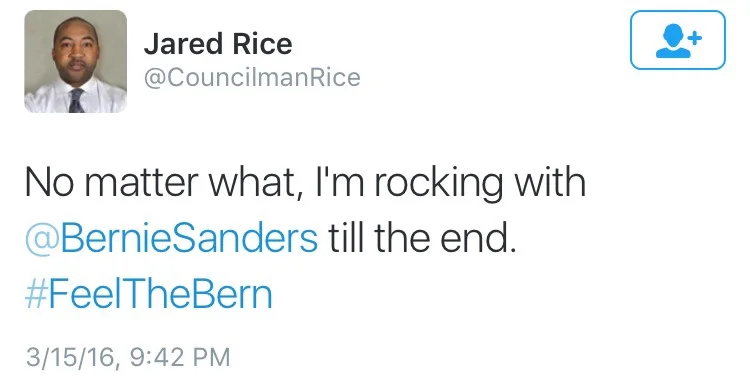Click the @ sign in the CouncilmanRice handle
Viewport: 750px width, 377px height.
pos(154,78)
